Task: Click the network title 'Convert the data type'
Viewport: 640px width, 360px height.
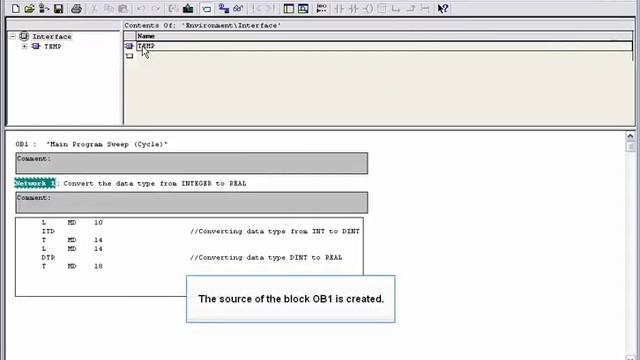Action: [155, 183]
